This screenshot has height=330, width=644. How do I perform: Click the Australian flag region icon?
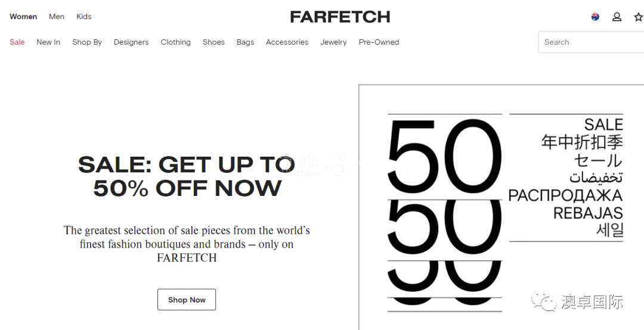click(595, 17)
